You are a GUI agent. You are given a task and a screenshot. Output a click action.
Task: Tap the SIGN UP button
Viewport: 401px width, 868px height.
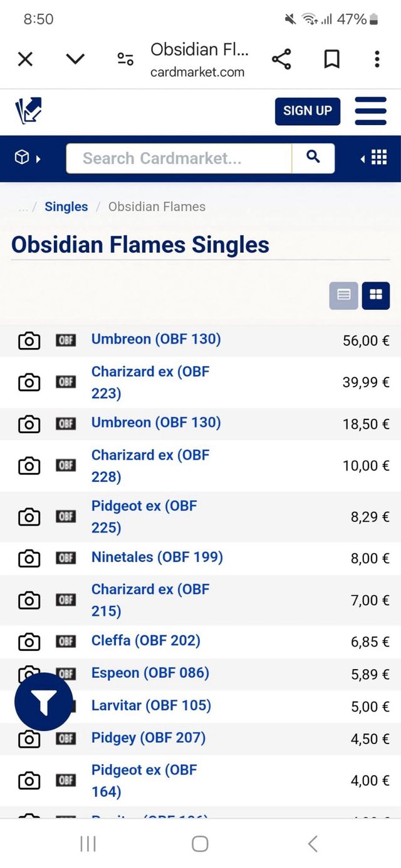click(307, 111)
